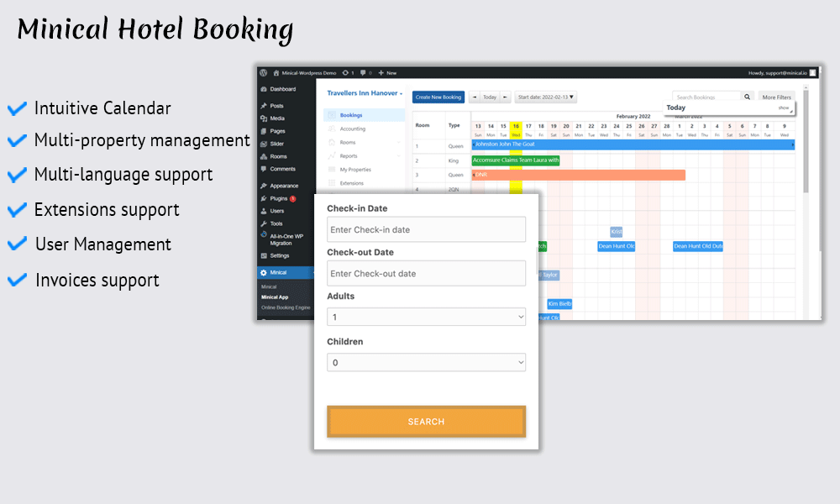840x504 pixels.
Task: Click the previous-period arrow beside Today
Action: [x=475, y=97]
